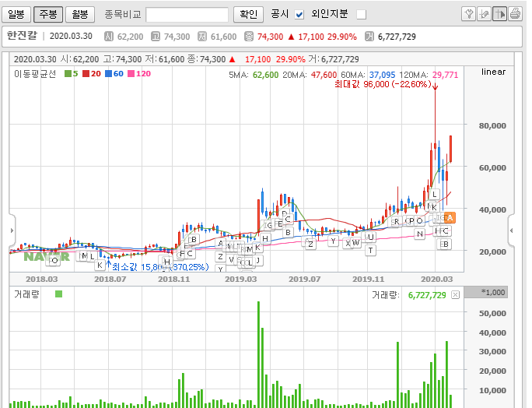Toggle the linear scale label
Viewport: 532px width, 408px height.
click(x=493, y=72)
